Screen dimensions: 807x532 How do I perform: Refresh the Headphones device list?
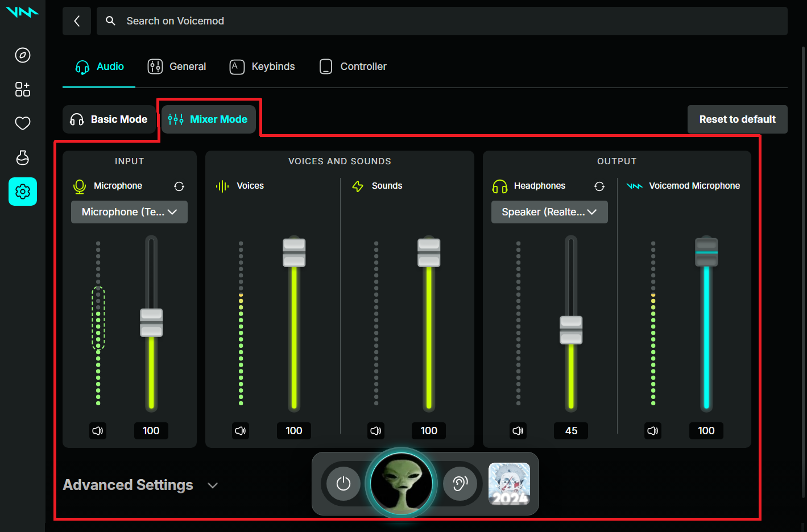599,186
